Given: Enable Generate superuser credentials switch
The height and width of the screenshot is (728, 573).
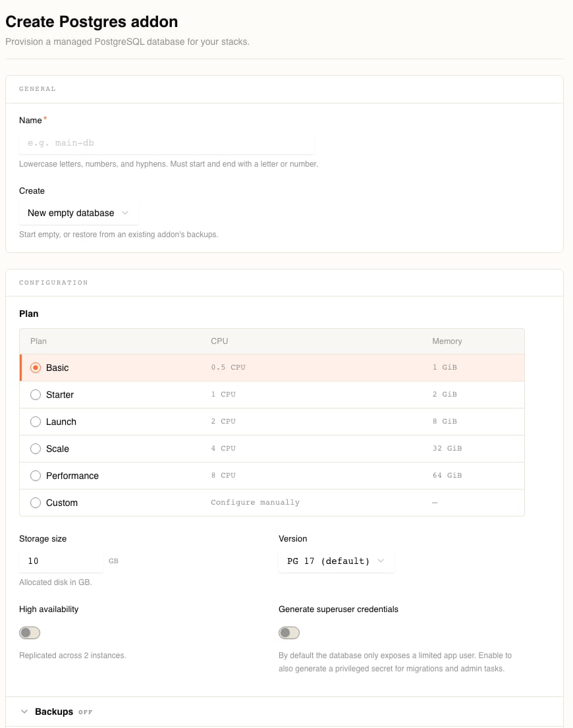Looking at the screenshot, I should point(289,633).
